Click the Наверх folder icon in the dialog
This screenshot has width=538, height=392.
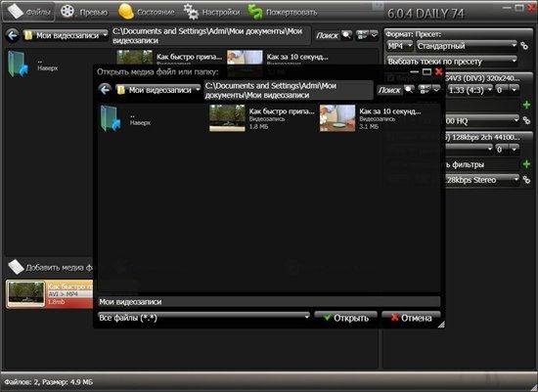point(111,118)
